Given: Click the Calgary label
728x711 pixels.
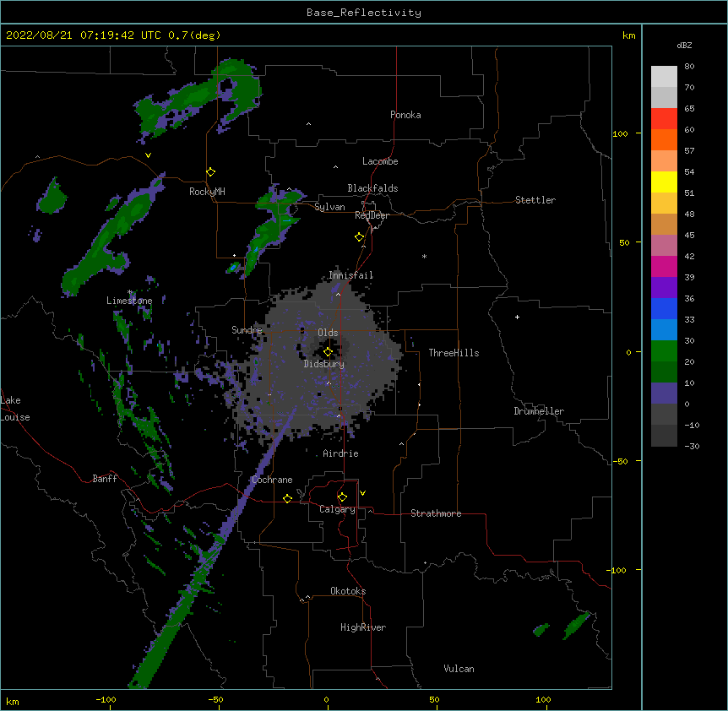Looking at the screenshot, I should point(337,509).
